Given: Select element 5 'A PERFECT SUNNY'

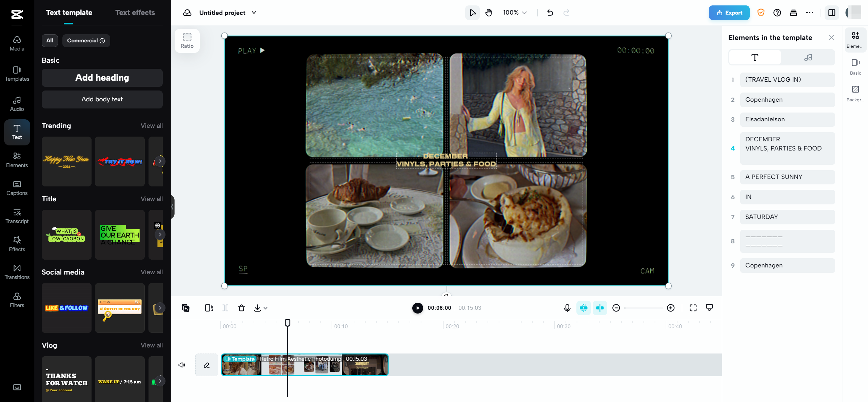Looking at the screenshot, I should [787, 177].
